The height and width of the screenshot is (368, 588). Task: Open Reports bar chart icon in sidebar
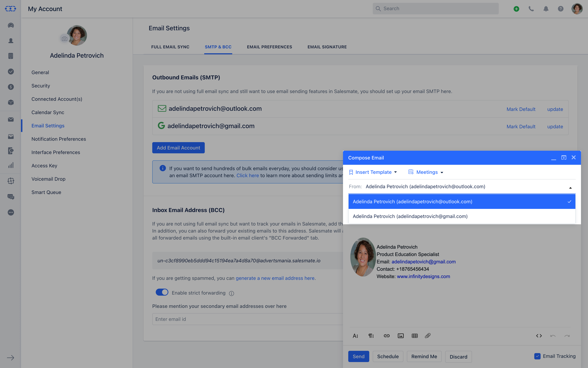pos(11,165)
